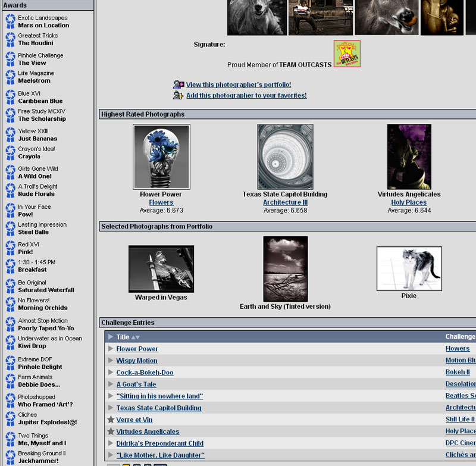The width and height of the screenshot is (476, 466).
Task: Open the Holy Places challenge link under photo
Action: [x=409, y=202]
